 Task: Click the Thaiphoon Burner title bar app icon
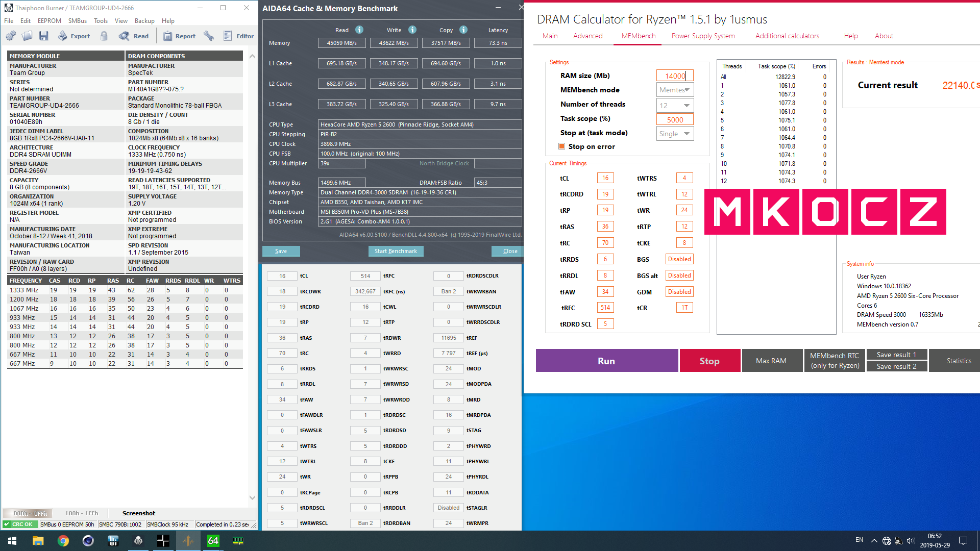coord(8,8)
